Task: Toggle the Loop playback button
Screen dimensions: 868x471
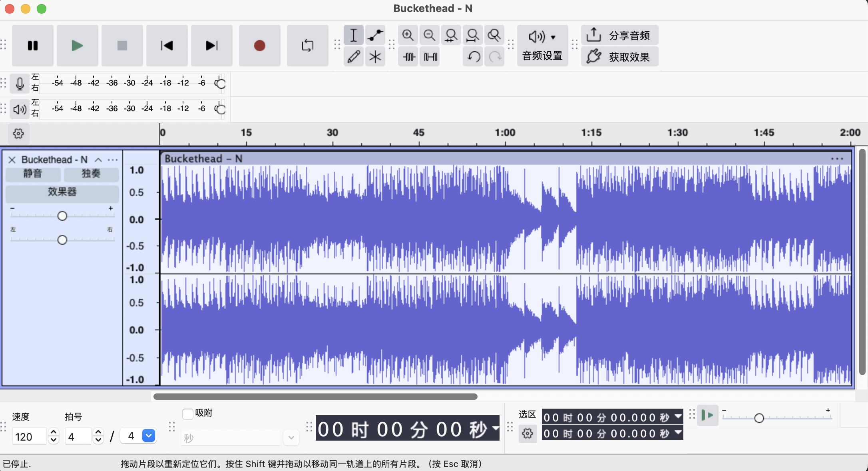Action: pos(307,46)
